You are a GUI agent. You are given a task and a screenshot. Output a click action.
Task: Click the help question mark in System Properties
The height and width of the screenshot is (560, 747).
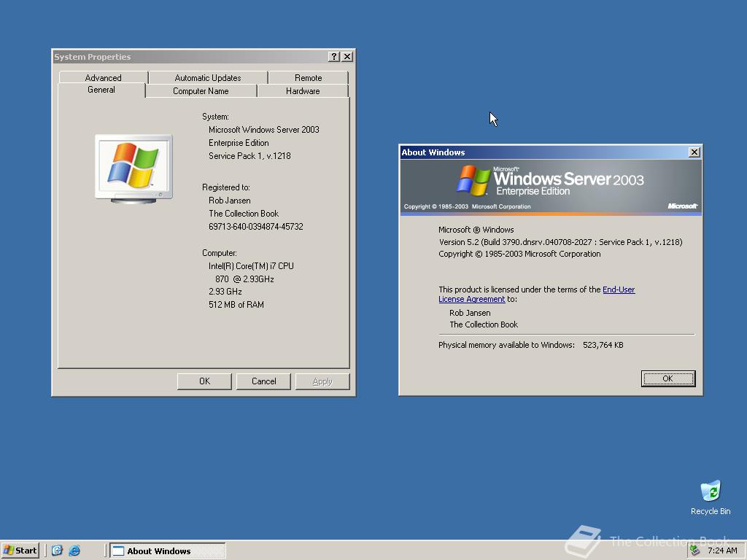[334, 57]
